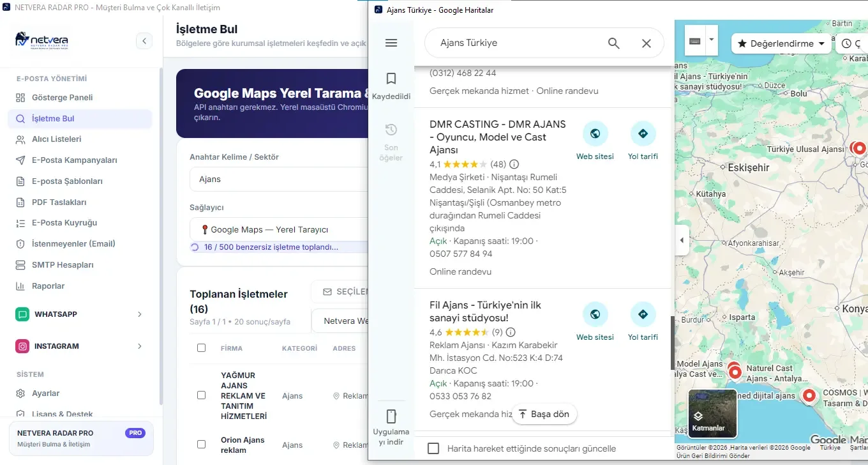Open PDF Taslakları in the sidebar
This screenshot has width=868, height=465.
coord(80,202)
